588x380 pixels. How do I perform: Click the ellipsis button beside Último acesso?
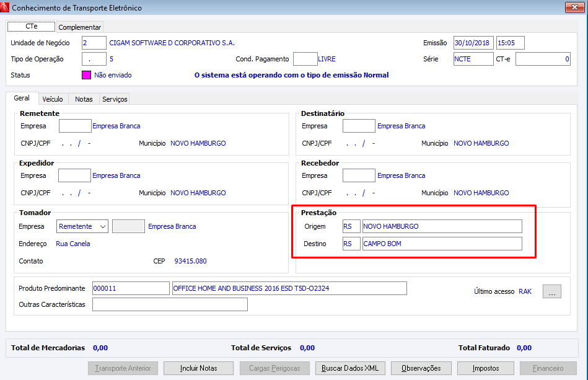pyautogui.click(x=552, y=291)
